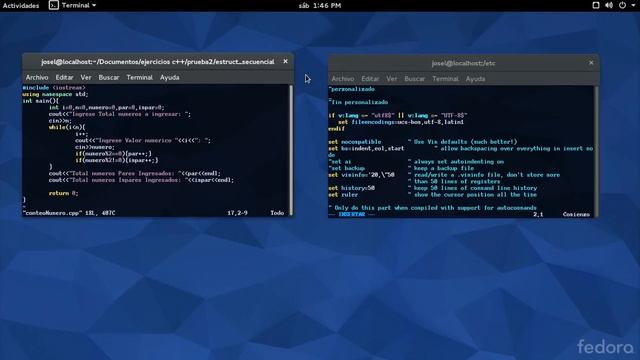Click the '#include <iostream>' line

tap(54, 87)
